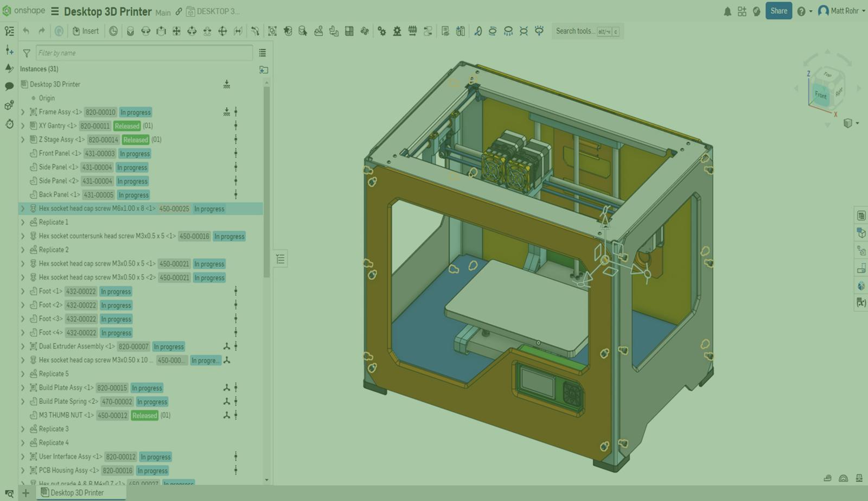Toggle the feature list panel handle
This screenshot has height=501, width=868.
280,259
